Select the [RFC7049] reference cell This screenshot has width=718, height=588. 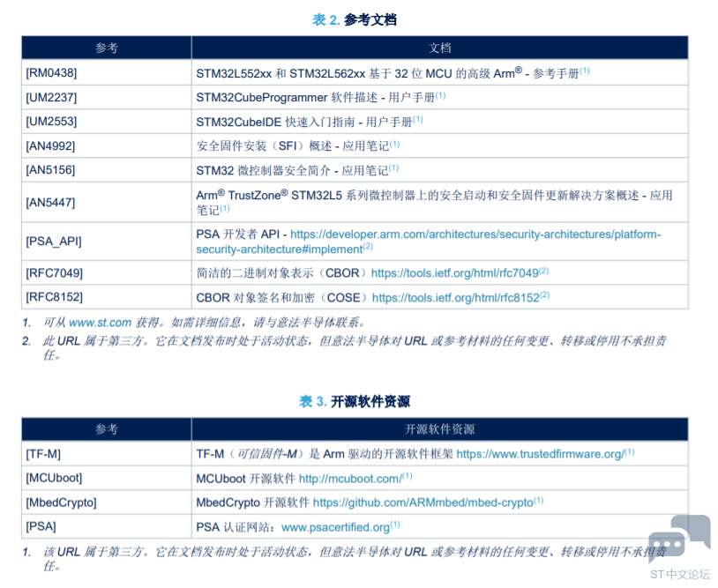(106, 273)
